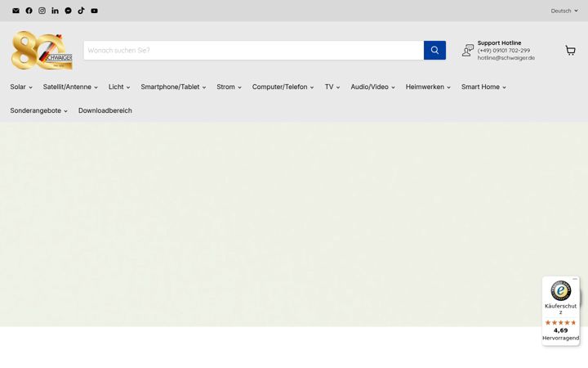This screenshot has height=368, width=588.
Task: Open the Messenger chat icon
Action: point(69,11)
